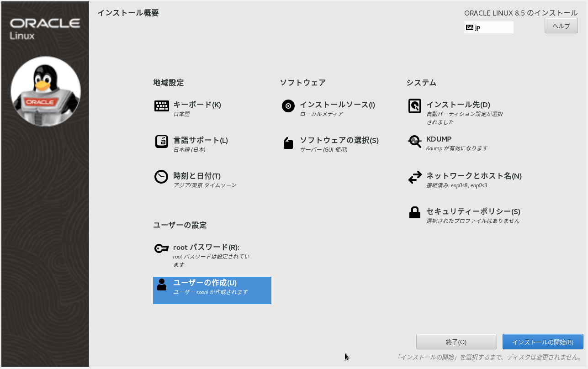Screen dimensions: 588x369
Task: Open help with the ヘルプ button
Action: [x=561, y=26]
